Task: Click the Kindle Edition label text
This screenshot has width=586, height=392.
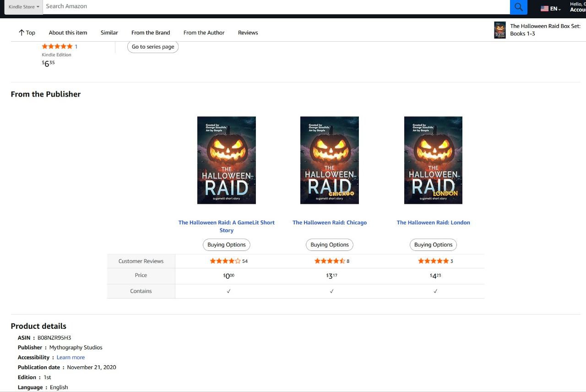Action: (56, 54)
